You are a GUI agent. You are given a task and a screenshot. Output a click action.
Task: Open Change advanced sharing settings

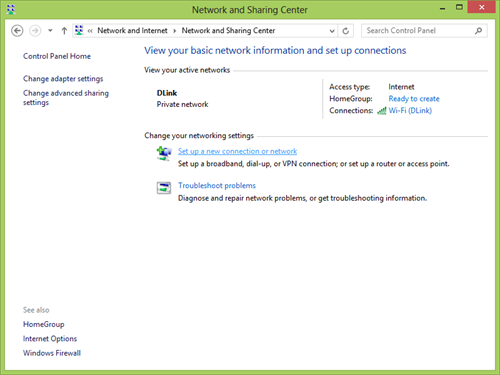(66, 98)
